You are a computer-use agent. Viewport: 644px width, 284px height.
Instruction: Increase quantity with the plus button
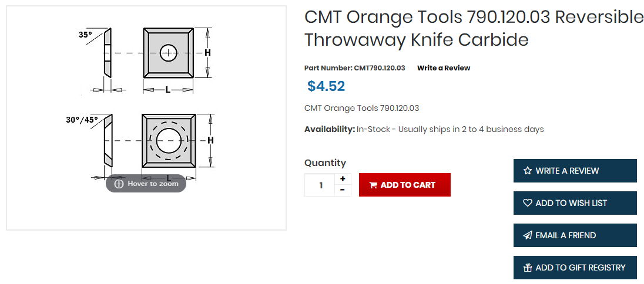click(343, 178)
